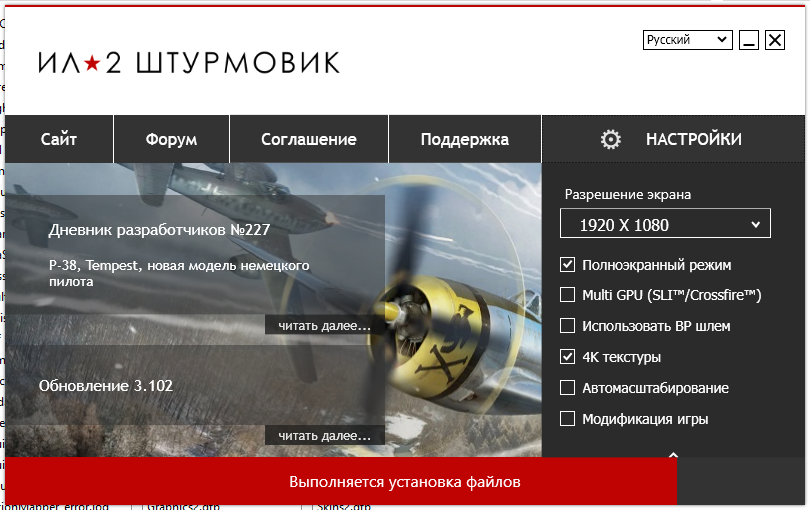Screen dimensions: 810x510
Task: Open the Русский language dropdown
Action: (688, 40)
